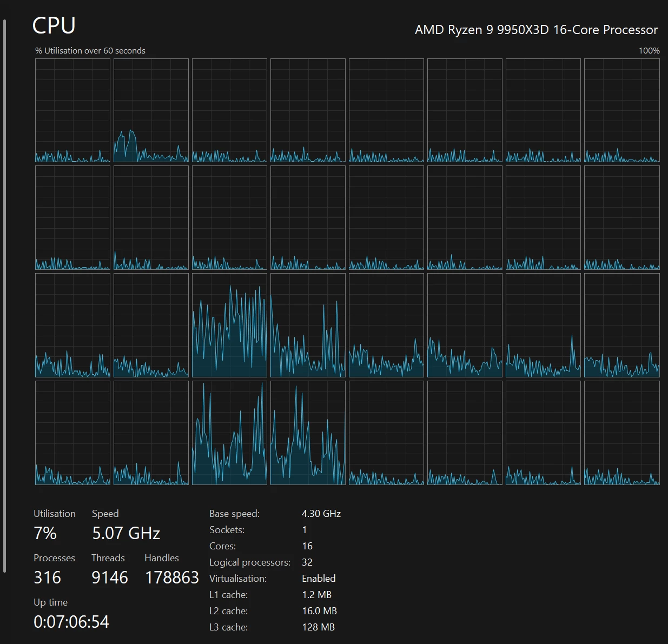Click the 'L3 cache:' label
Screen dimensions: 668x644
pyautogui.click(x=229, y=627)
